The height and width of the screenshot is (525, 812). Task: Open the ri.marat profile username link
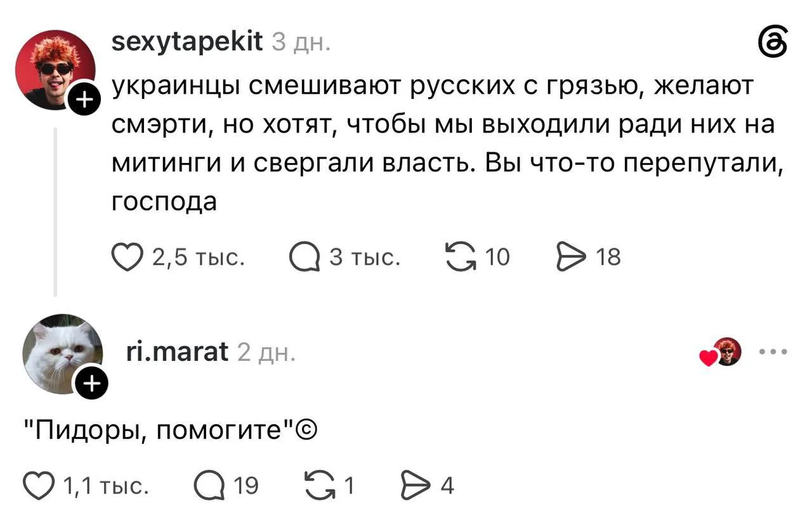178,351
